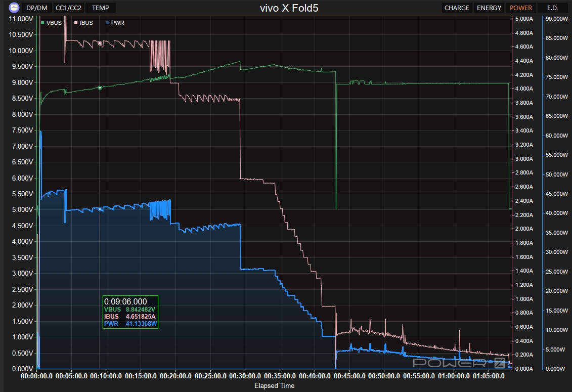
Task: Click the 1.000A current axis label
Action: click(524, 299)
